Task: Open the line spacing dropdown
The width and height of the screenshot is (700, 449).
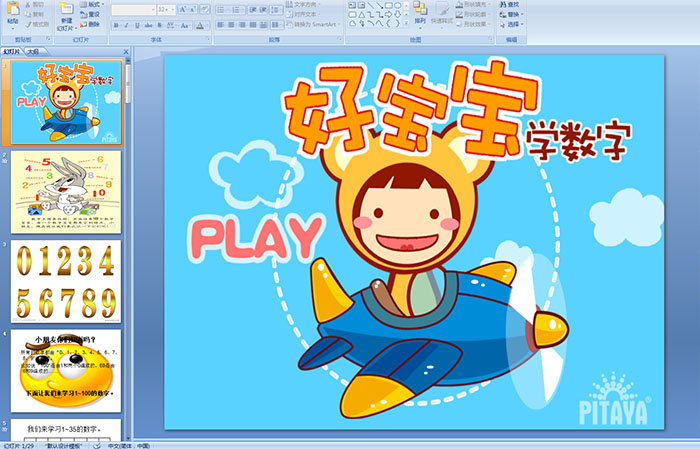Action: 277,9
